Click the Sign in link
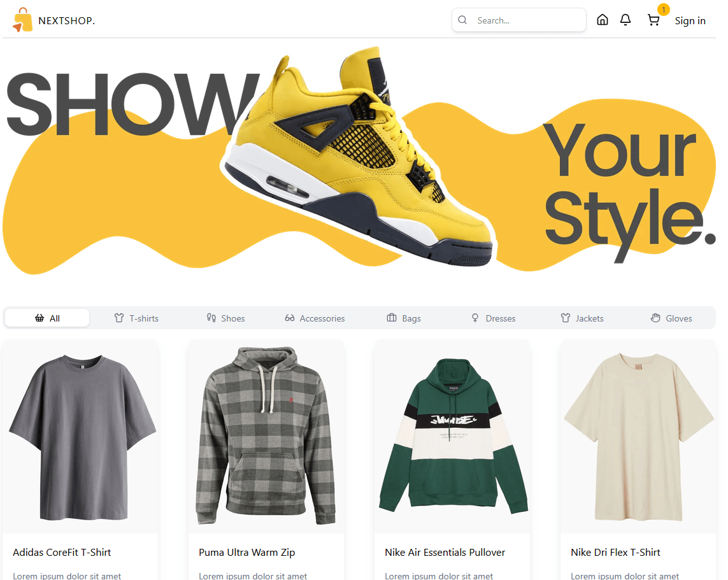The height and width of the screenshot is (580, 728). coord(690,21)
